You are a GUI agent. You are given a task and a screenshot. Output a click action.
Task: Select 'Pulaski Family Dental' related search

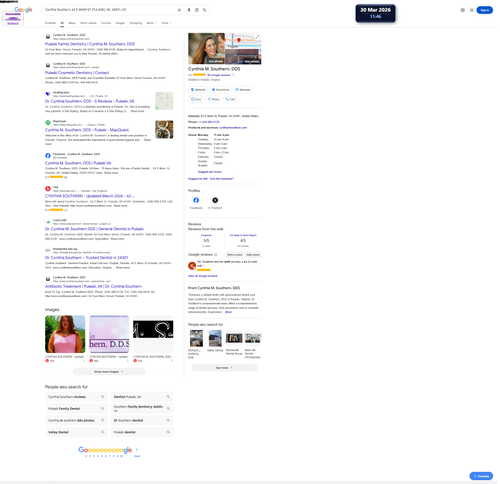76,408
